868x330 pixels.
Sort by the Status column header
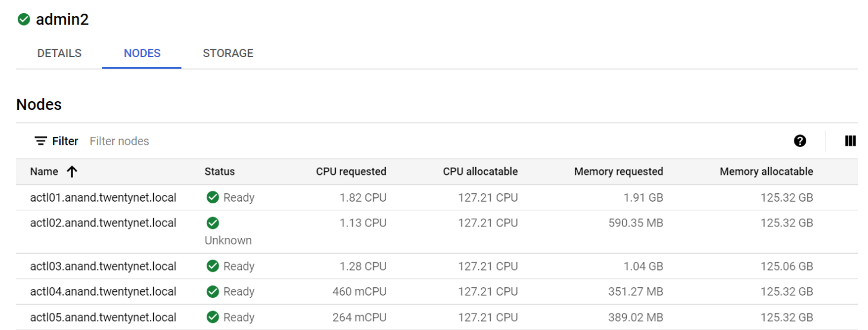(x=219, y=172)
